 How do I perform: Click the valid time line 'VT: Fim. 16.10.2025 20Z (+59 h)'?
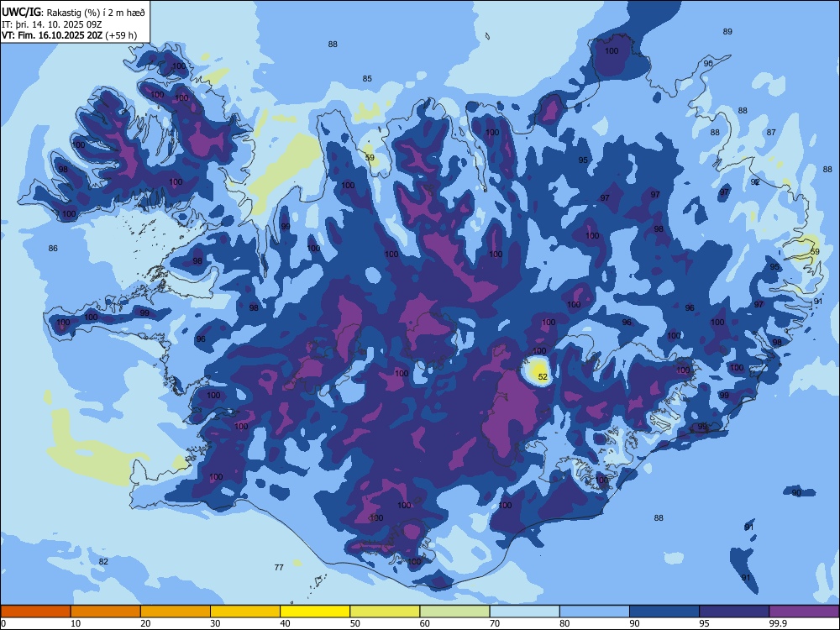(x=69, y=35)
